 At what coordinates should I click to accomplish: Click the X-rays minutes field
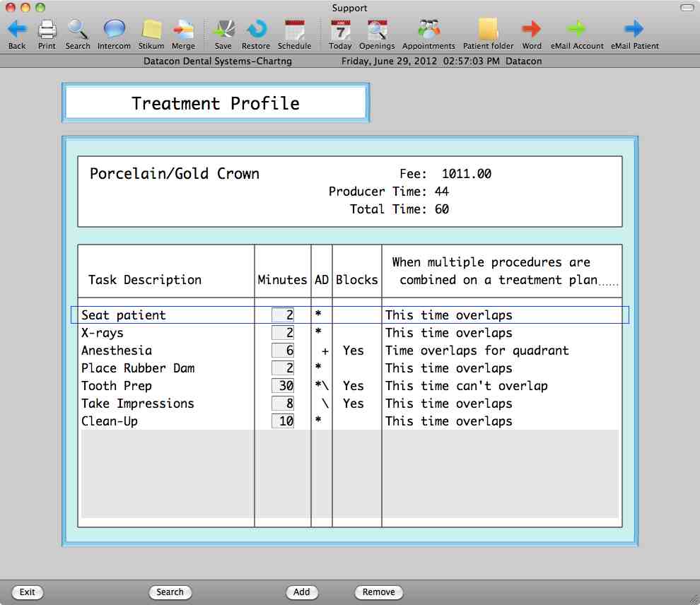click(283, 333)
